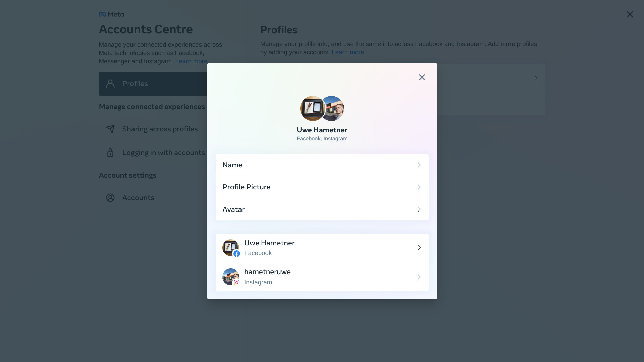
Task: Open Learn more link in Accounts Centre description
Action: (191, 61)
